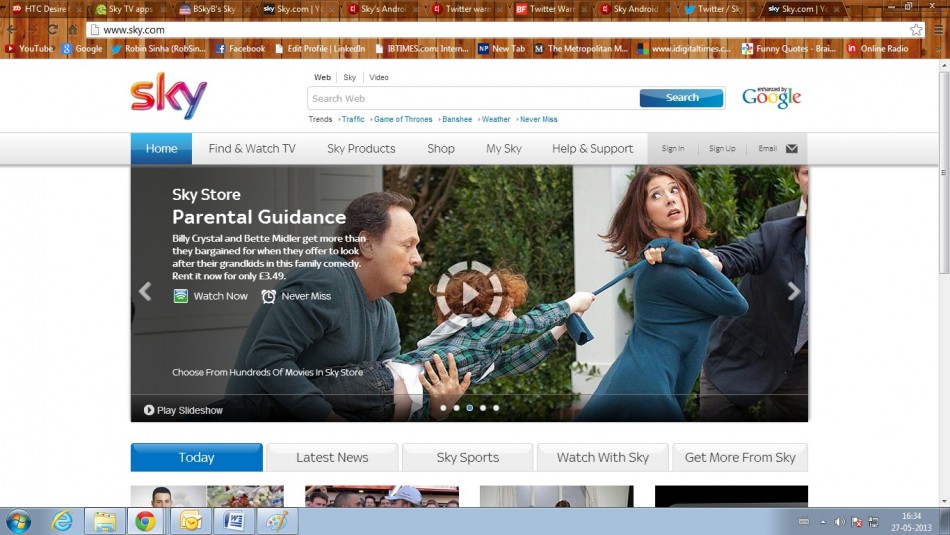Click the Never Miss alarm clock icon
The width and height of the screenshot is (950, 535).
point(268,296)
